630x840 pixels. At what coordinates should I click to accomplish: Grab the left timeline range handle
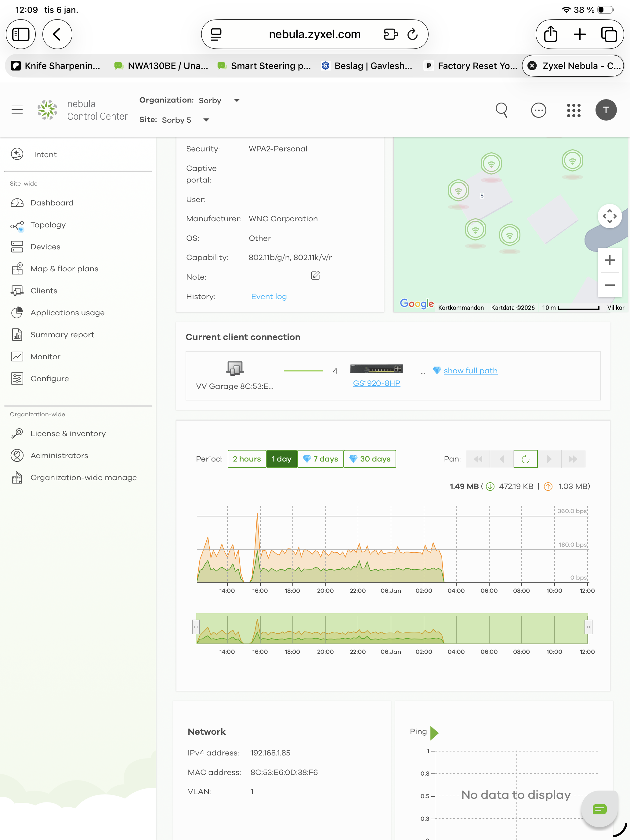coord(196,627)
